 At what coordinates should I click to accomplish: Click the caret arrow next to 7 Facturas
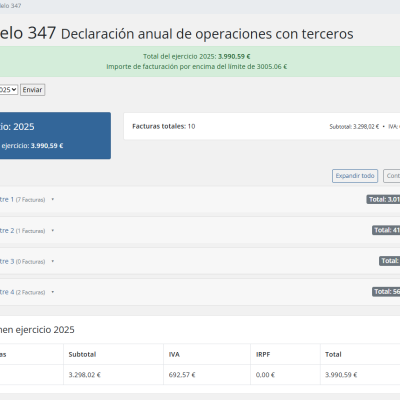[53, 199]
